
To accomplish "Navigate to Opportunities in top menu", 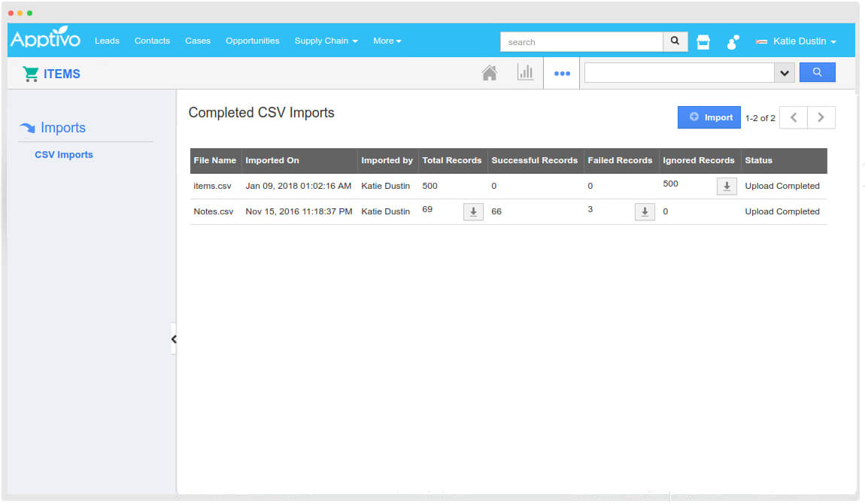I will pyautogui.click(x=252, y=41).
